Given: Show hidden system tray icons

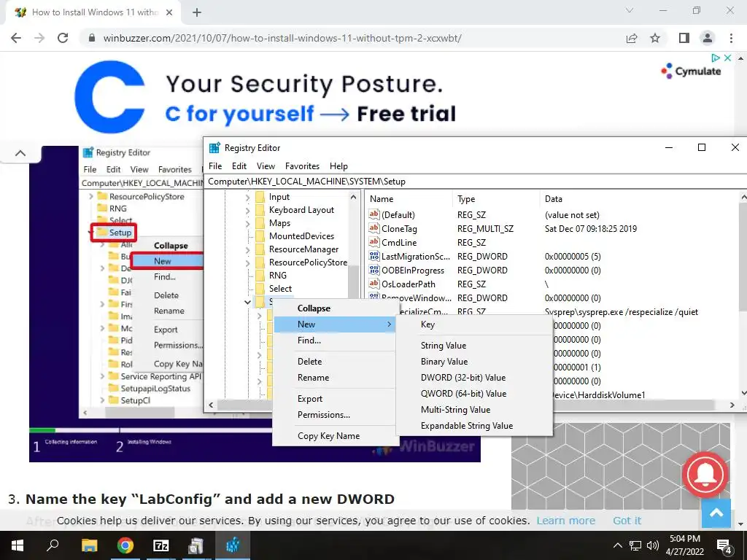Looking at the screenshot, I should (x=617, y=545).
